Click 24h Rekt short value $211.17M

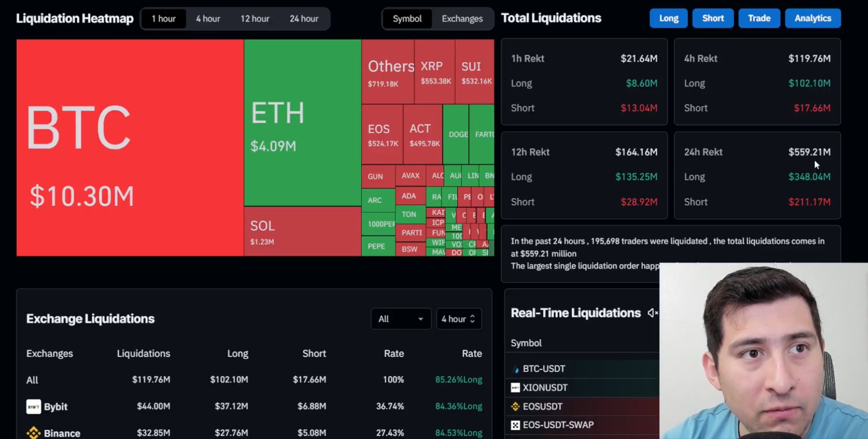(x=809, y=202)
